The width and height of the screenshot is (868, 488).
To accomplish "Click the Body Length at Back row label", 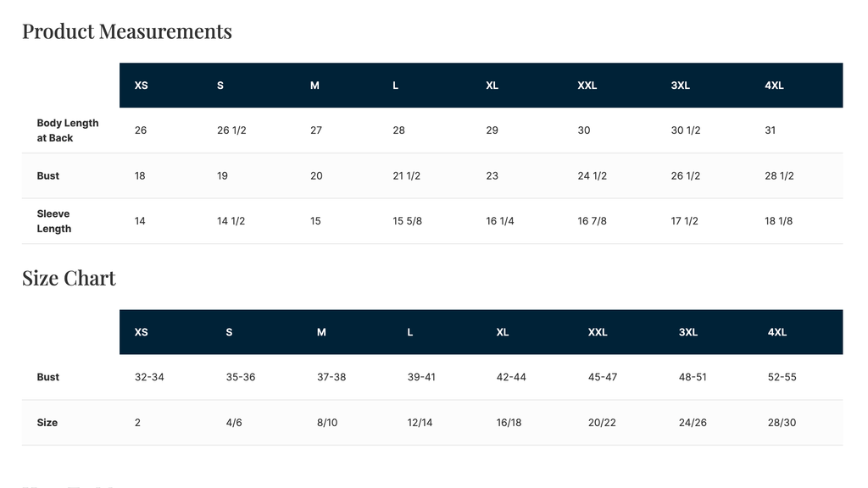I will pos(68,130).
